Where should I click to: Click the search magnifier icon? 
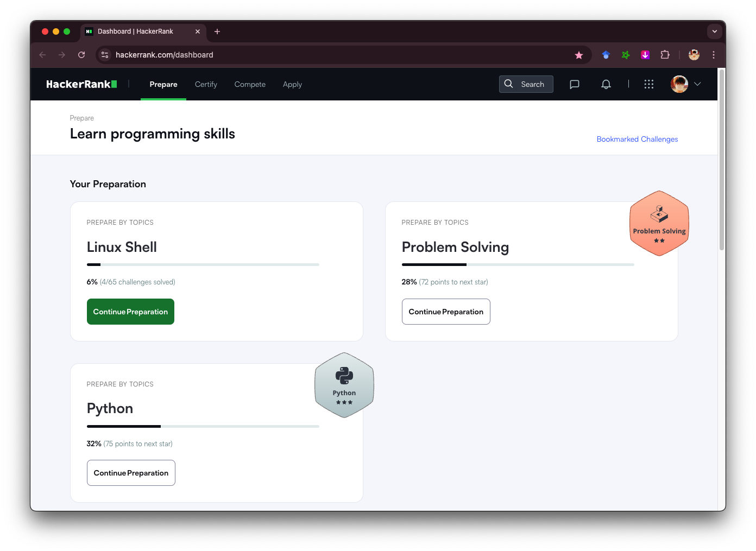coord(509,84)
